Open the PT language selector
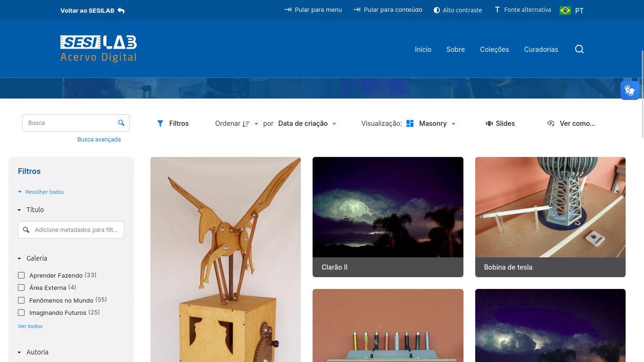This screenshot has width=644, height=362. (x=579, y=10)
